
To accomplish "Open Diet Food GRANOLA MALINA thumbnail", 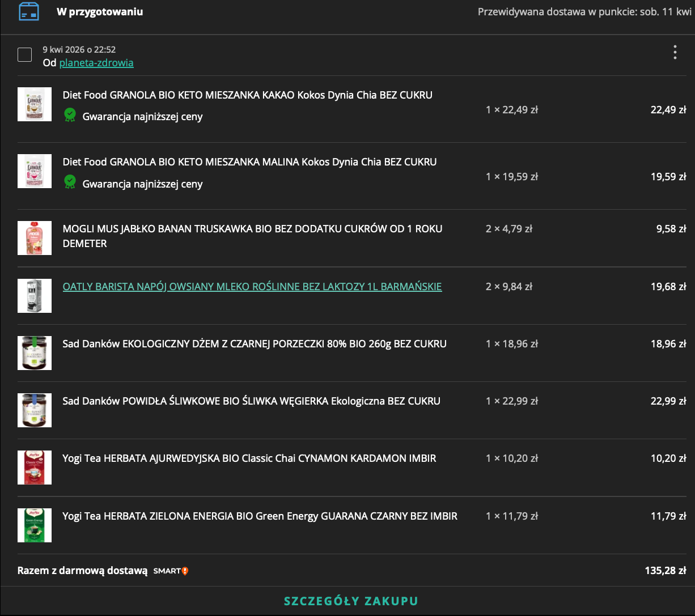I will pos(35,171).
